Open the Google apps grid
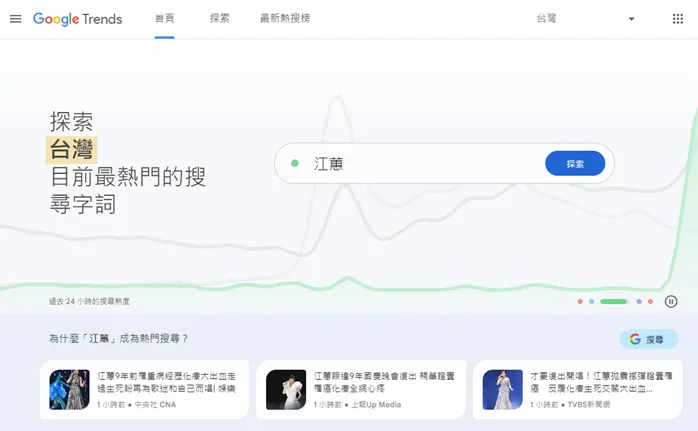This screenshot has height=431, width=698. (x=678, y=19)
